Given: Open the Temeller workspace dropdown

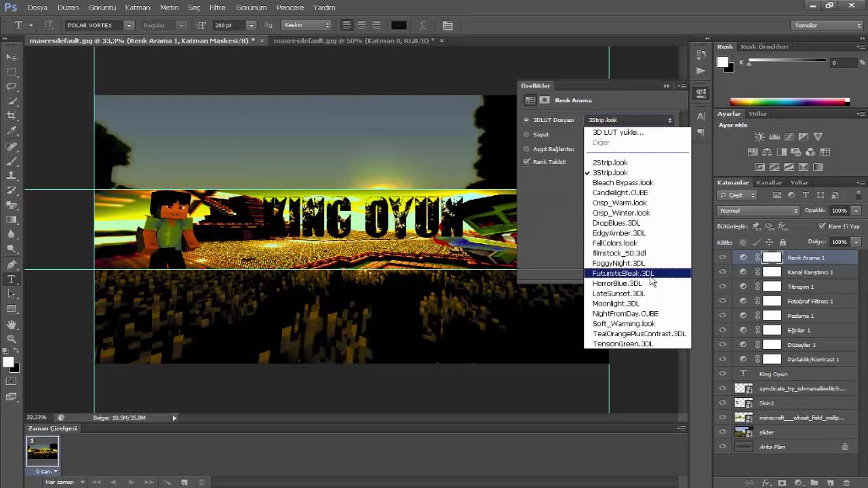Looking at the screenshot, I should coord(827,25).
